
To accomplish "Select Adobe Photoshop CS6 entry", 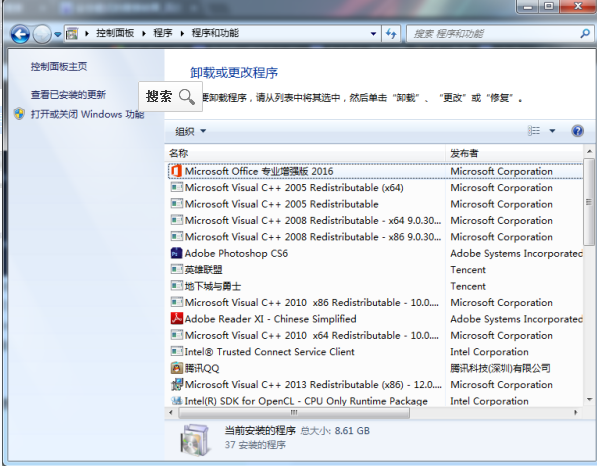I will 375,253.
